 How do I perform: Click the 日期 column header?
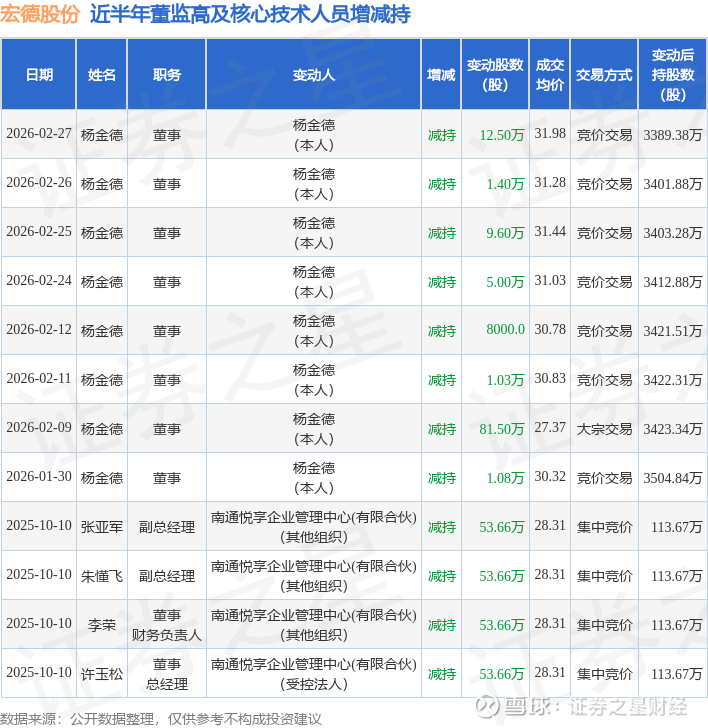(x=39, y=75)
